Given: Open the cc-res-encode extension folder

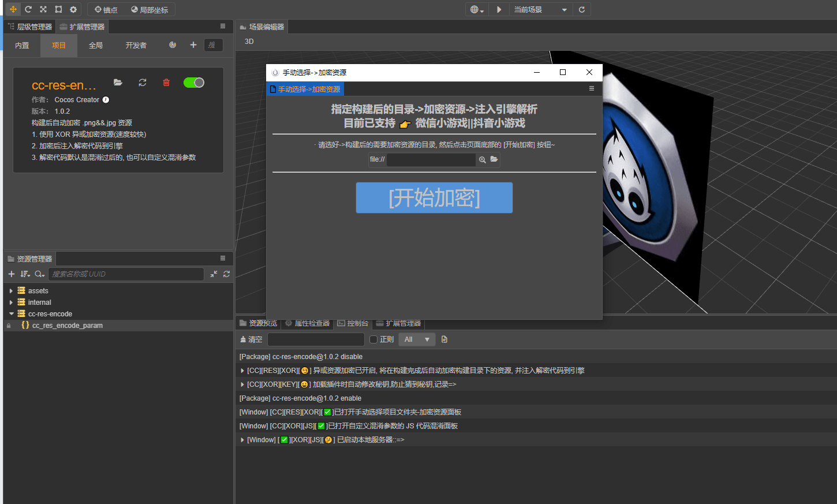Looking at the screenshot, I should 118,83.
